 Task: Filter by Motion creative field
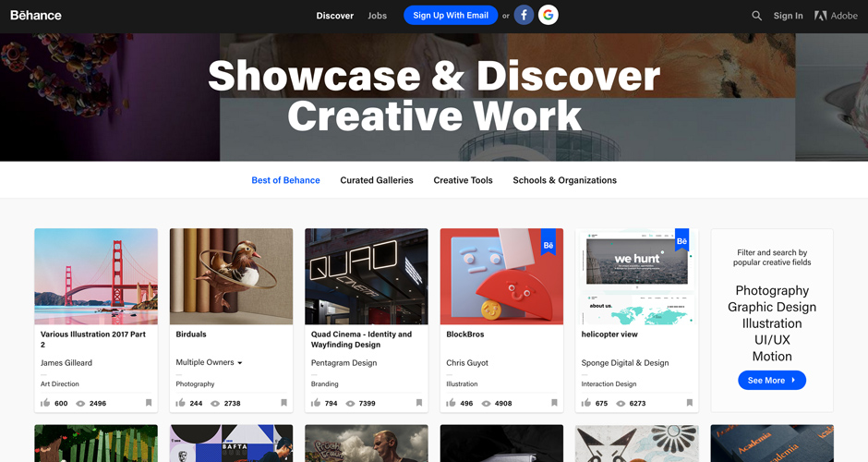(772, 356)
